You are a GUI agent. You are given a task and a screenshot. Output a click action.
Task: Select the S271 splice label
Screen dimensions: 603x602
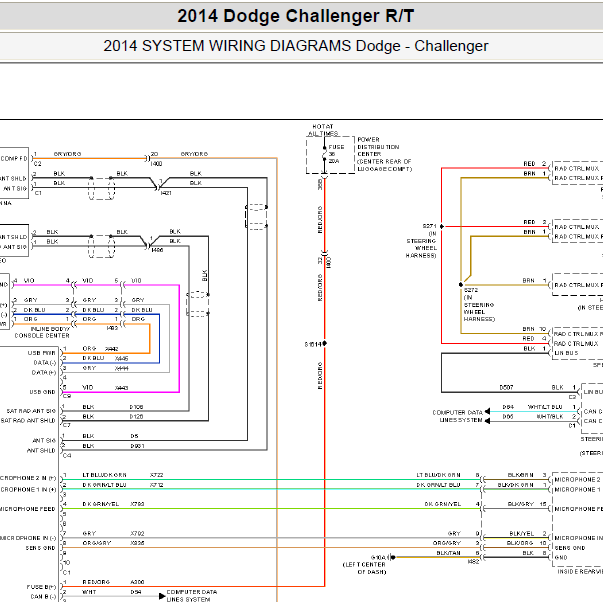(x=430, y=226)
